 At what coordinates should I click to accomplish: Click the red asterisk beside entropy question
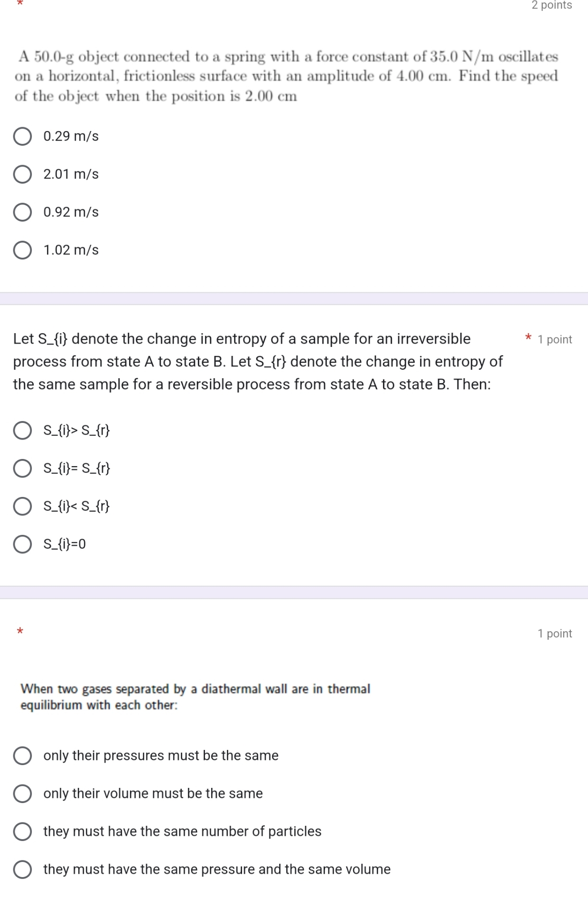point(528,337)
